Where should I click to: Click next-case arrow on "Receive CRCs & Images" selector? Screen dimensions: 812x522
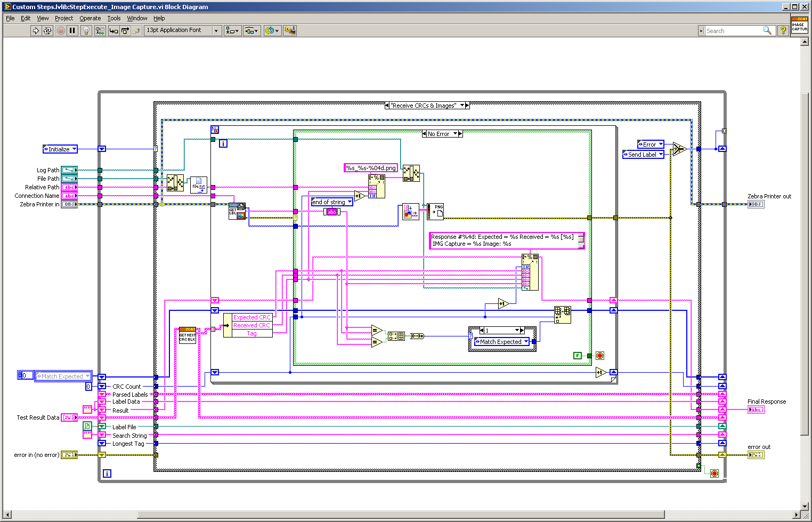point(467,106)
